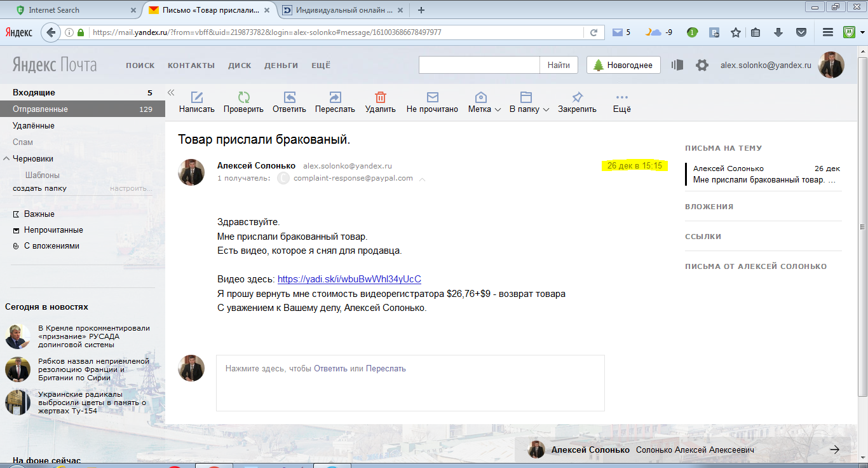This screenshot has height=468, width=868.
Task: Reload the page with refresh arrow
Action: (x=593, y=32)
